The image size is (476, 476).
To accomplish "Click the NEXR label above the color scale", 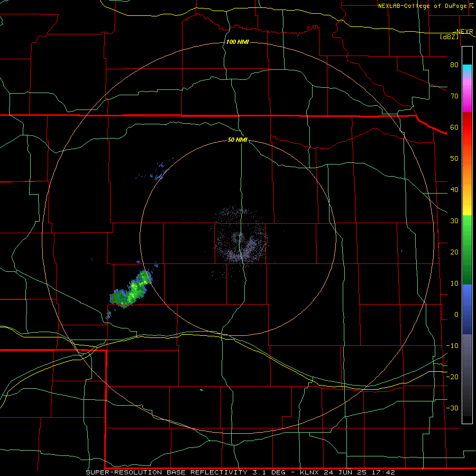I will click(x=464, y=32).
